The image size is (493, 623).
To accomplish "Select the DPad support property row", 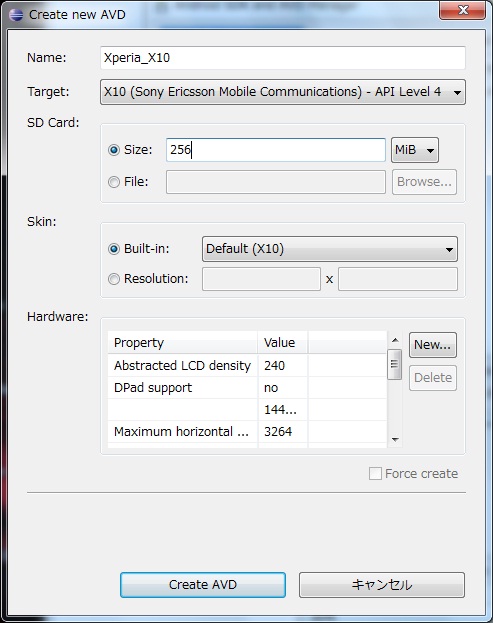I will (x=247, y=388).
